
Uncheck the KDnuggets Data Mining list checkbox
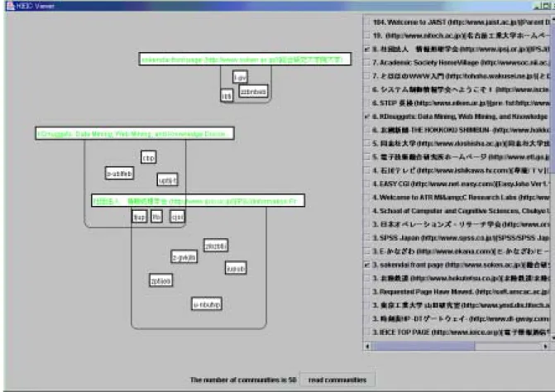367,117
